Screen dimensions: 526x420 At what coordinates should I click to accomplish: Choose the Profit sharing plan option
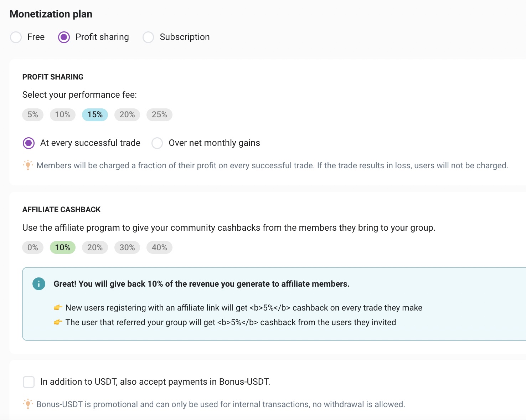click(x=64, y=37)
